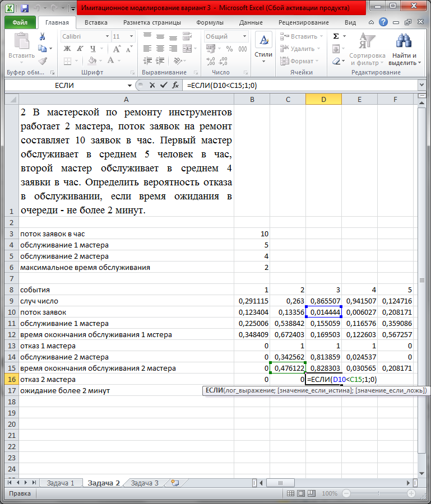
Task: Click the Increase Indent icon
Action: tap(160, 60)
